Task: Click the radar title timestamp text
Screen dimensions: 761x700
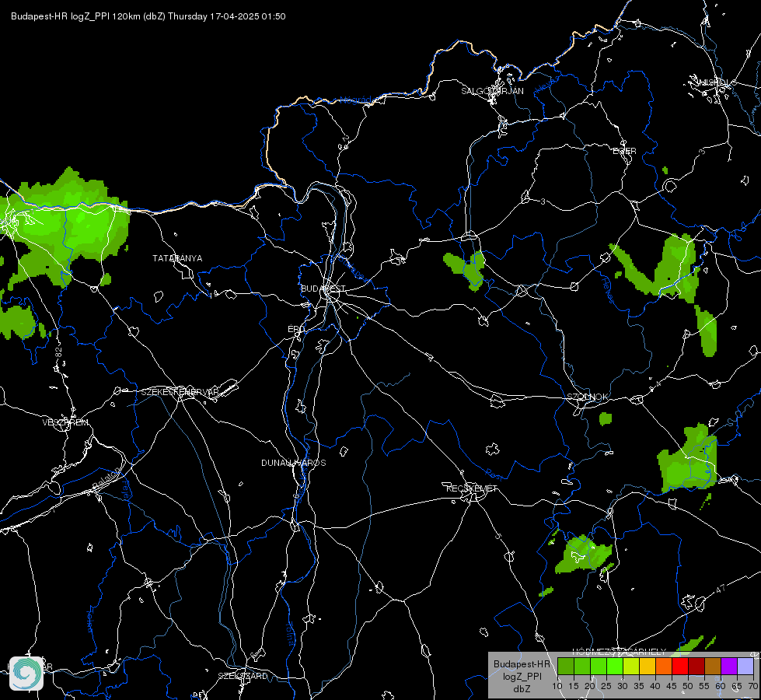Action: pos(148,16)
